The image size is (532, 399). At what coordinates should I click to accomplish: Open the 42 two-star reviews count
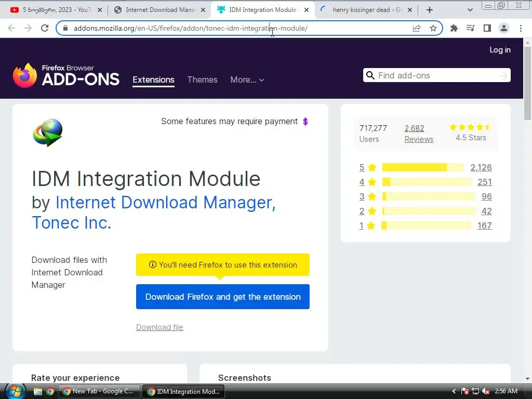(x=486, y=211)
